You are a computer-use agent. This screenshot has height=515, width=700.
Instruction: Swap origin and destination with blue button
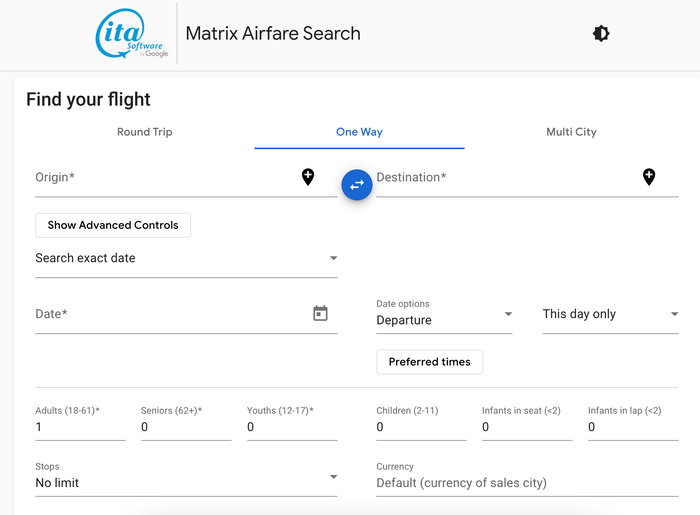click(x=357, y=185)
